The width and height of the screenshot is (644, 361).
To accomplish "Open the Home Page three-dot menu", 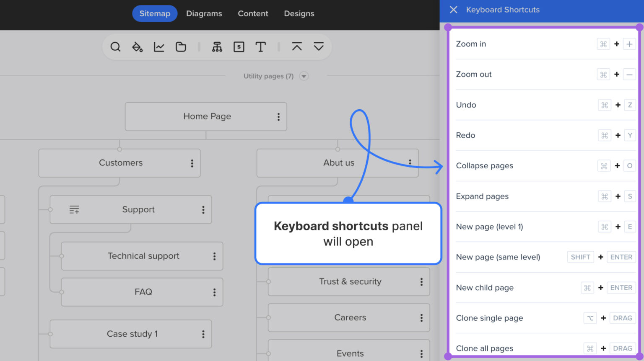I will tap(278, 116).
